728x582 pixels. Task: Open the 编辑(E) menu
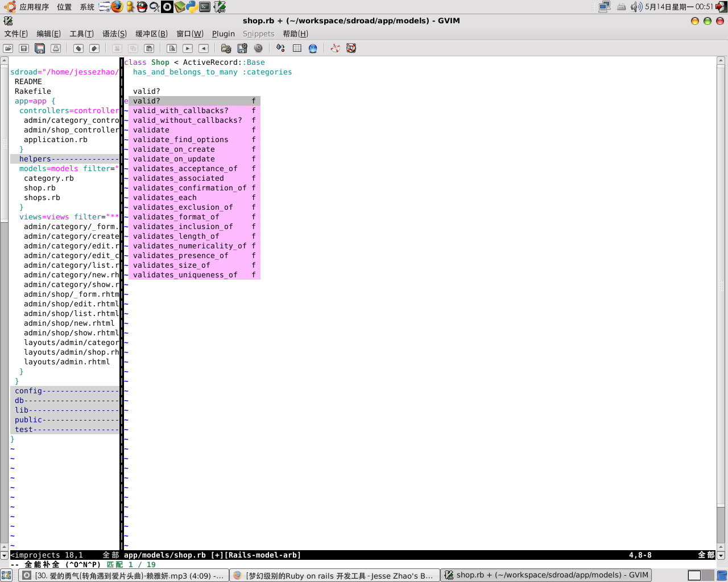click(48, 34)
